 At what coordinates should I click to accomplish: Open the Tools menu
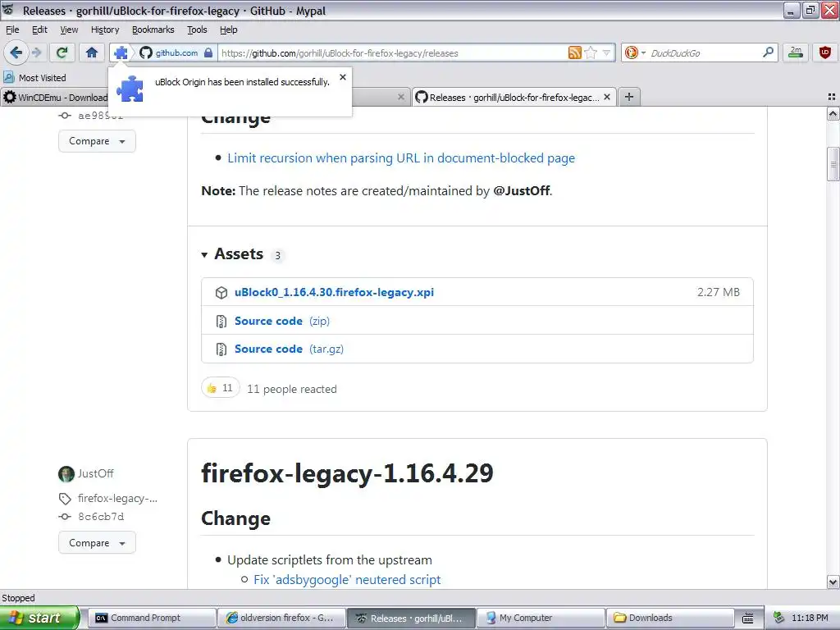pos(197,30)
